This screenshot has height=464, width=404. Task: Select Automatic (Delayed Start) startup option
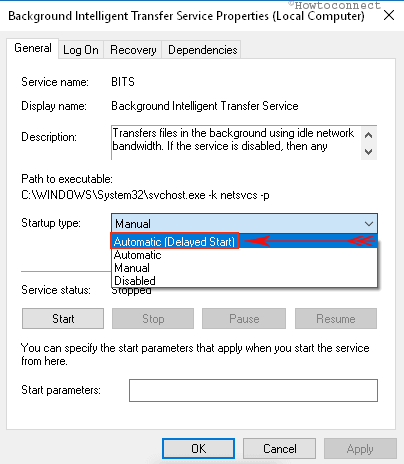pyautogui.click(x=244, y=241)
